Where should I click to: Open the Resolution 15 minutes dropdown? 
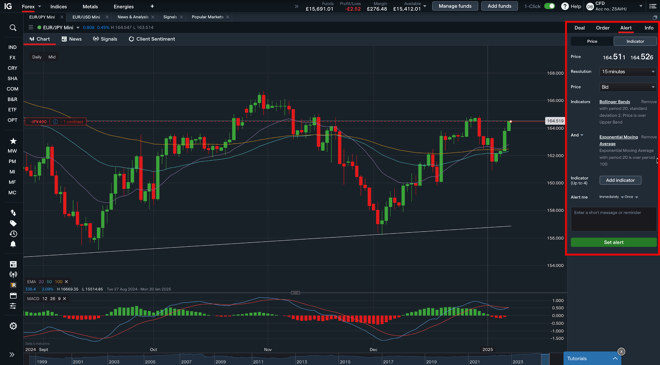628,72
